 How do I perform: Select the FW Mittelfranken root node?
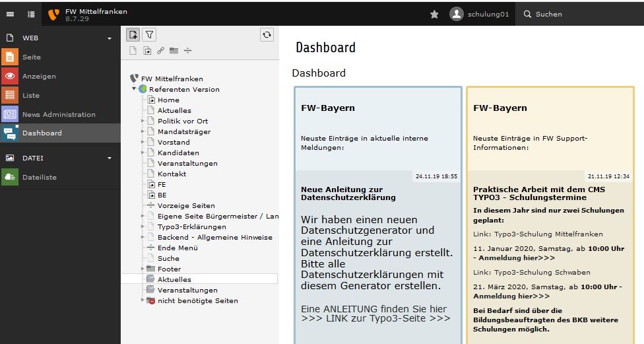click(x=172, y=79)
